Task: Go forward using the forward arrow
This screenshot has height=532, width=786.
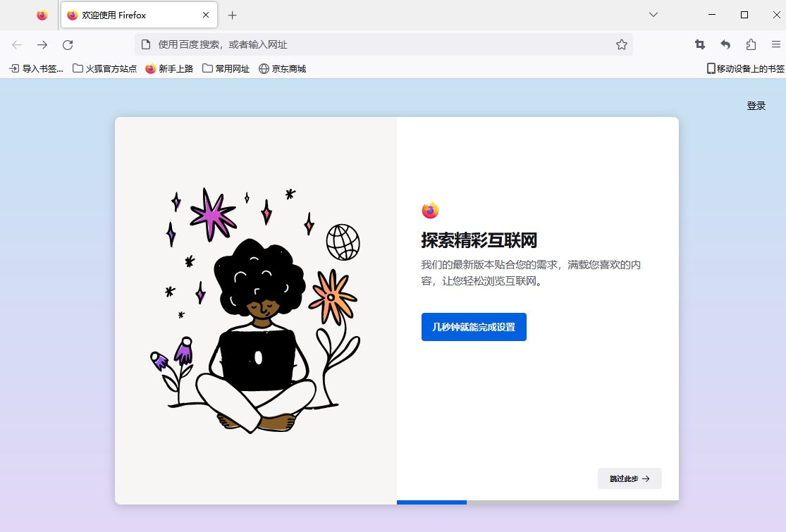Action: [x=42, y=44]
